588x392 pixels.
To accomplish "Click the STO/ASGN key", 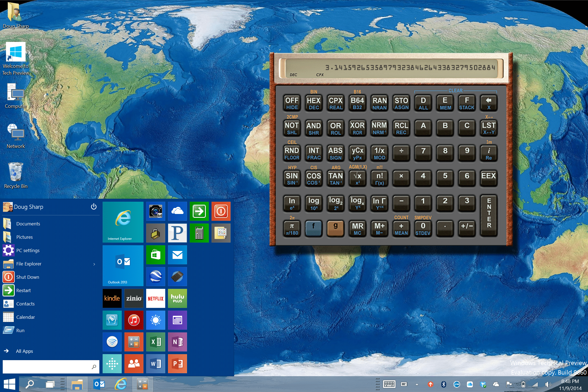I will [401, 103].
